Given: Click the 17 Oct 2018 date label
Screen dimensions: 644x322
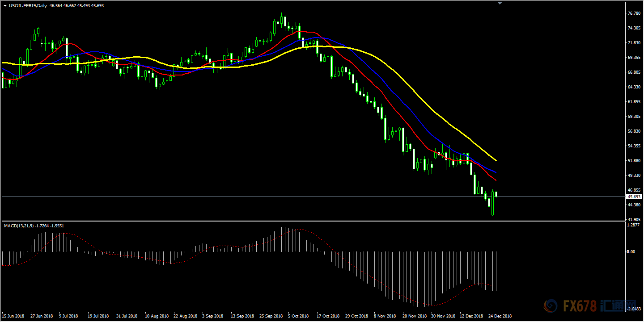Looking at the screenshot, I should click(328, 316).
